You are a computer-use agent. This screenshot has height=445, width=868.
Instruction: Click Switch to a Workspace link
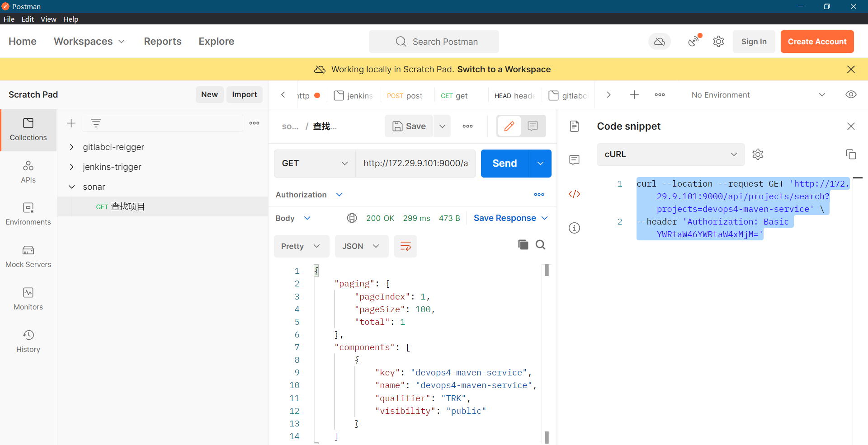[504, 69]
